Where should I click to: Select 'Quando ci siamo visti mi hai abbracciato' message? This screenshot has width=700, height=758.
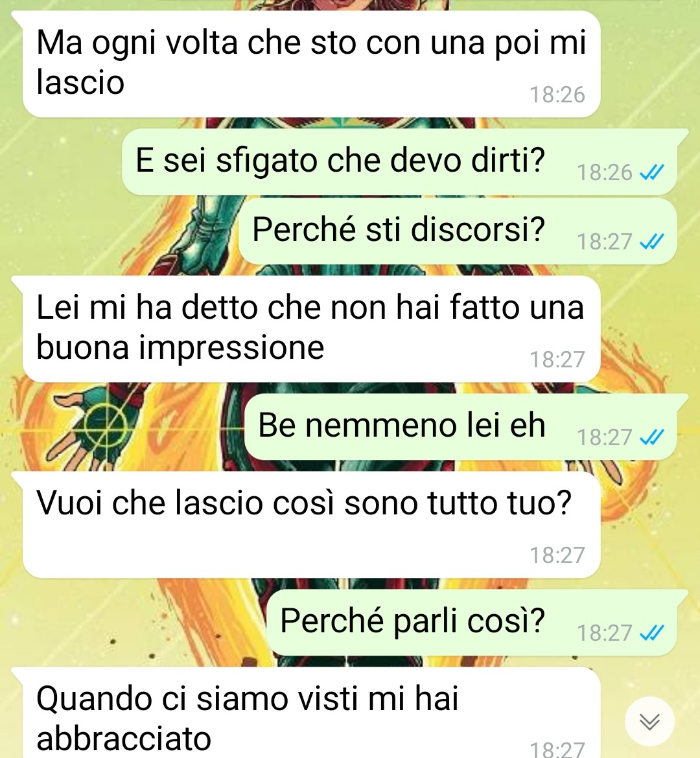312,713
